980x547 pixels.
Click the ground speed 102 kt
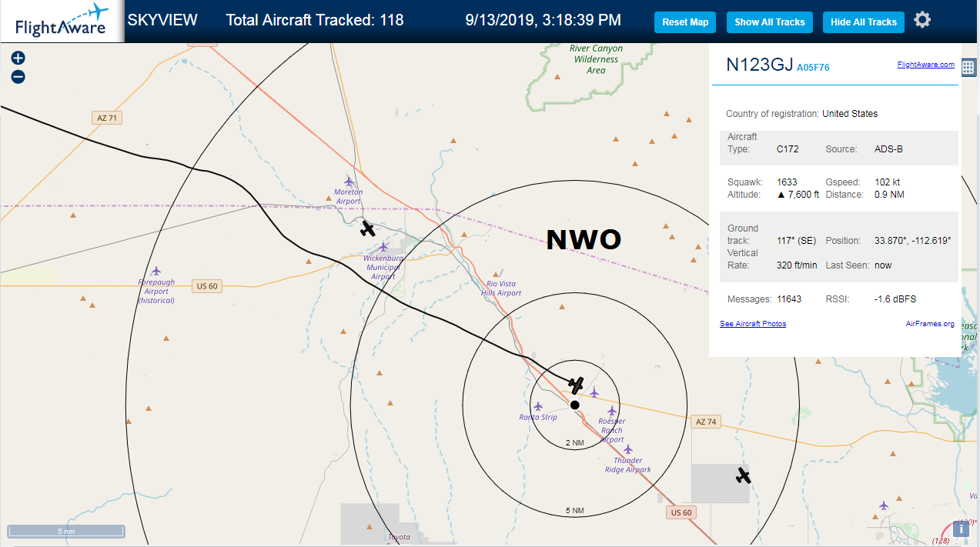888,182
